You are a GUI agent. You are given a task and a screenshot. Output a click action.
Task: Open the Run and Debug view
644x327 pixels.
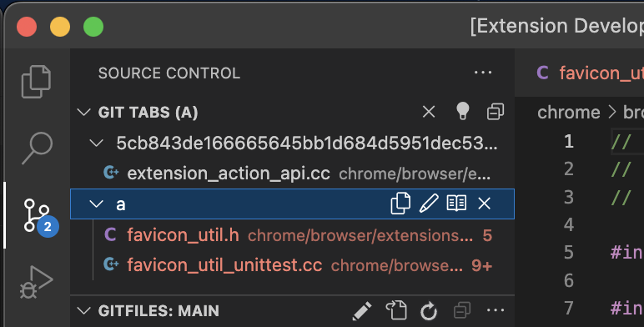coord(36,282)
